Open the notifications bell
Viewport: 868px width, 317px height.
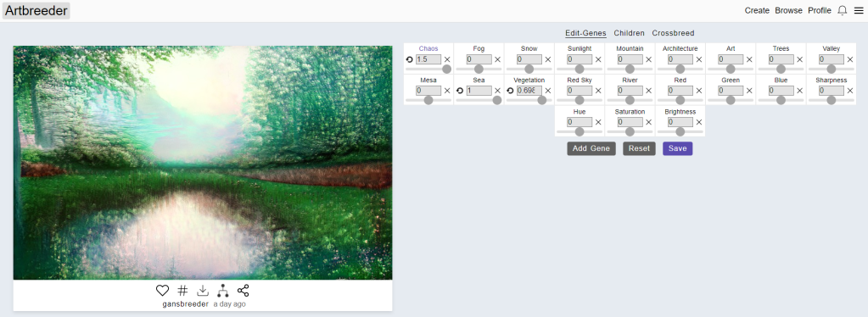tap(842, 10)
